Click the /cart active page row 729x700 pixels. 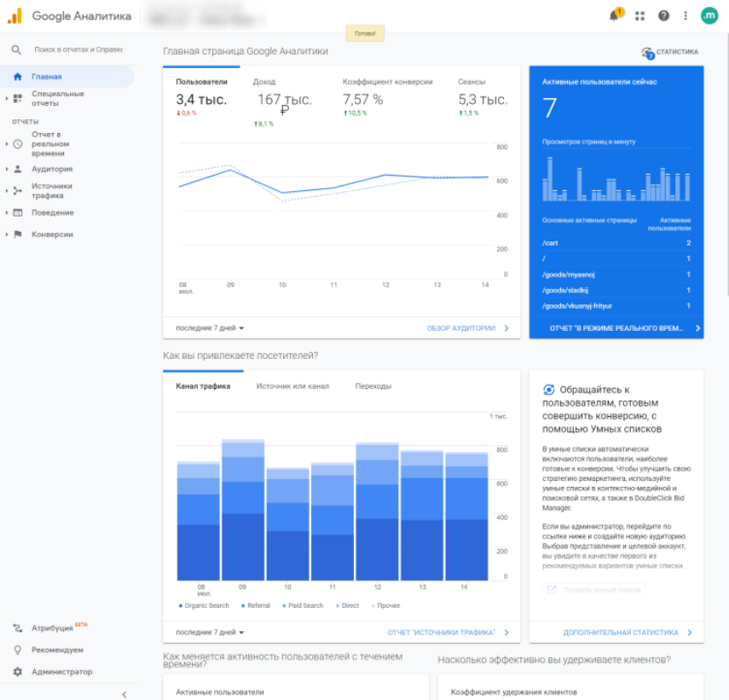tap(616, 243)
